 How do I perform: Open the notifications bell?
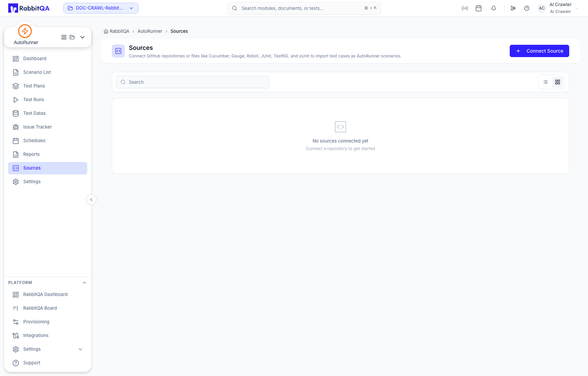coord(494,8)
